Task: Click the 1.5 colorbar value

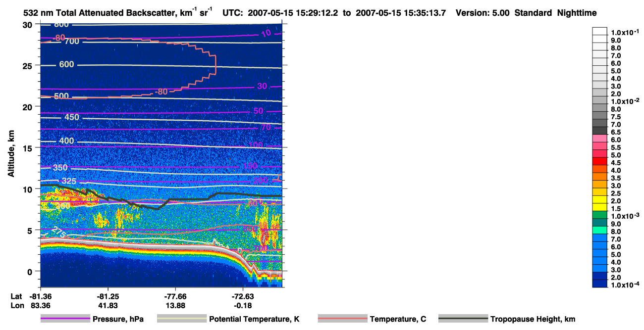Action: pyautogui.click(x=615, y=209)
